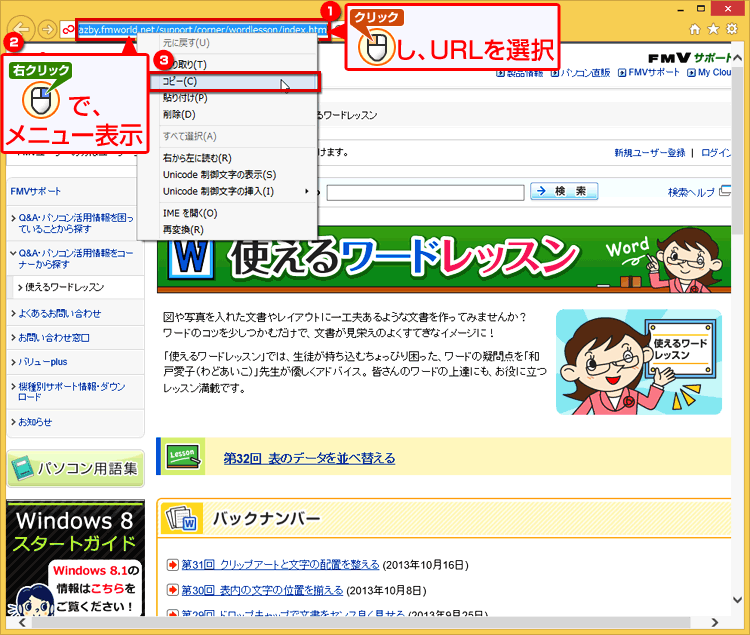Open お知らせ sidebar item
This screenshot has height=635, width=750.
35,422
